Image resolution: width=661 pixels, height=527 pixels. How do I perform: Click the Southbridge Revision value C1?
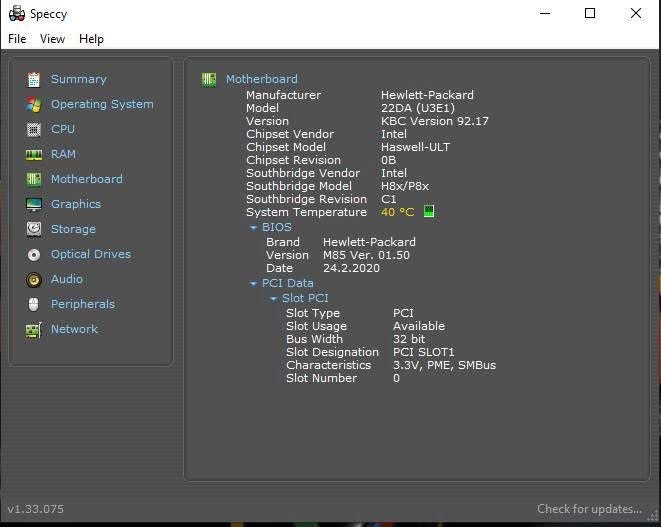[388, 199]
